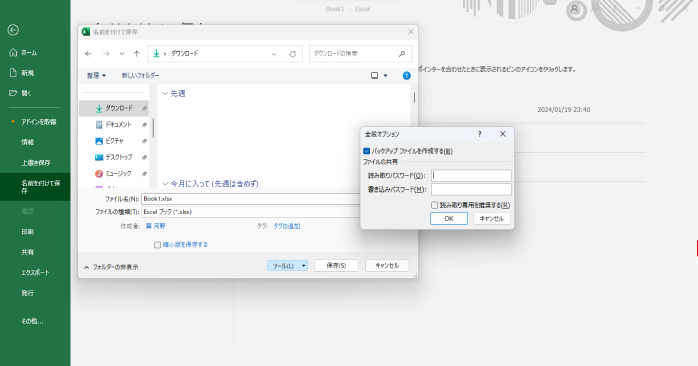Click the back arrow in Excel backstage
This screenshot has height=366, width=698.
13,30
